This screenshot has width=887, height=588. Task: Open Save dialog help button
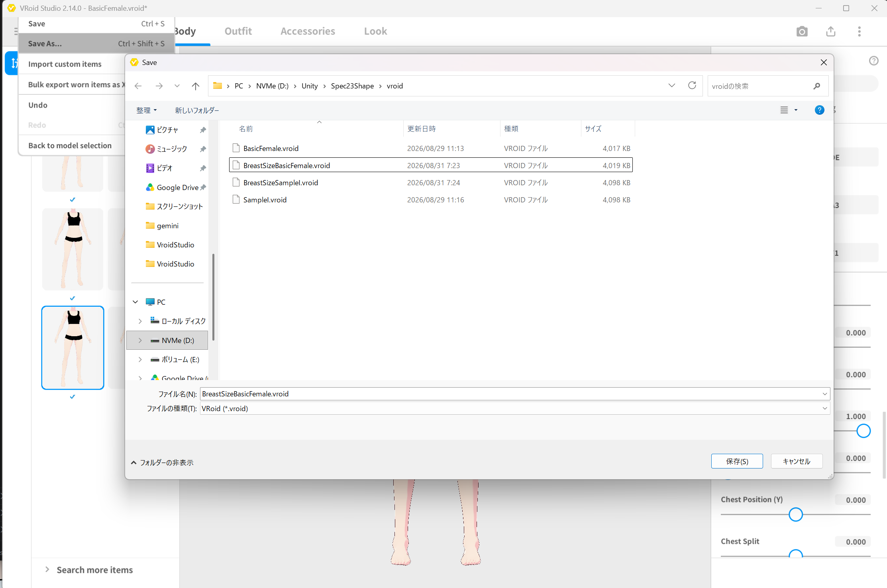(x=819, y=110)
